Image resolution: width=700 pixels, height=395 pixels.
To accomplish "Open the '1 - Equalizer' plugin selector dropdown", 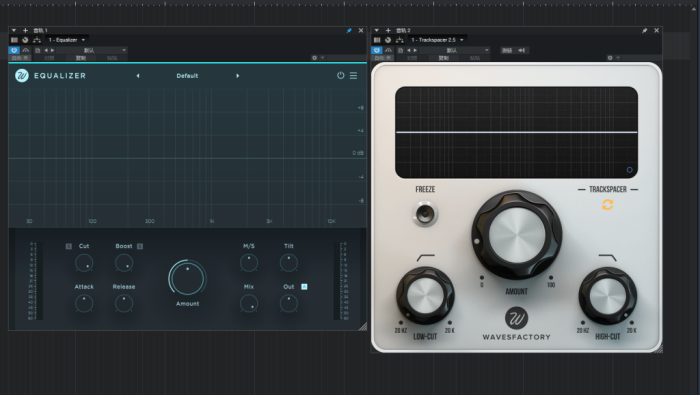I will pyautogui.click(x=67, y=40).
